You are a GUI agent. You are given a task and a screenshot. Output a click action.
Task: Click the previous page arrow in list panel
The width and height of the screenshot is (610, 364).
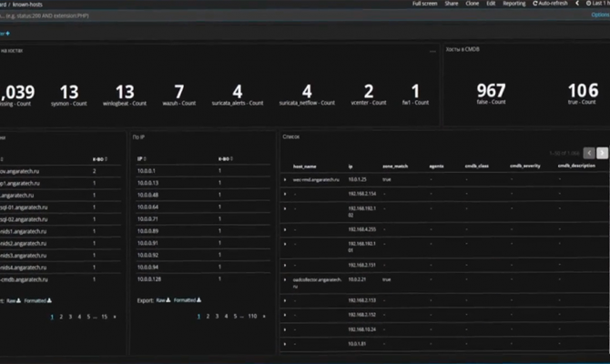[x=589, y=153]
